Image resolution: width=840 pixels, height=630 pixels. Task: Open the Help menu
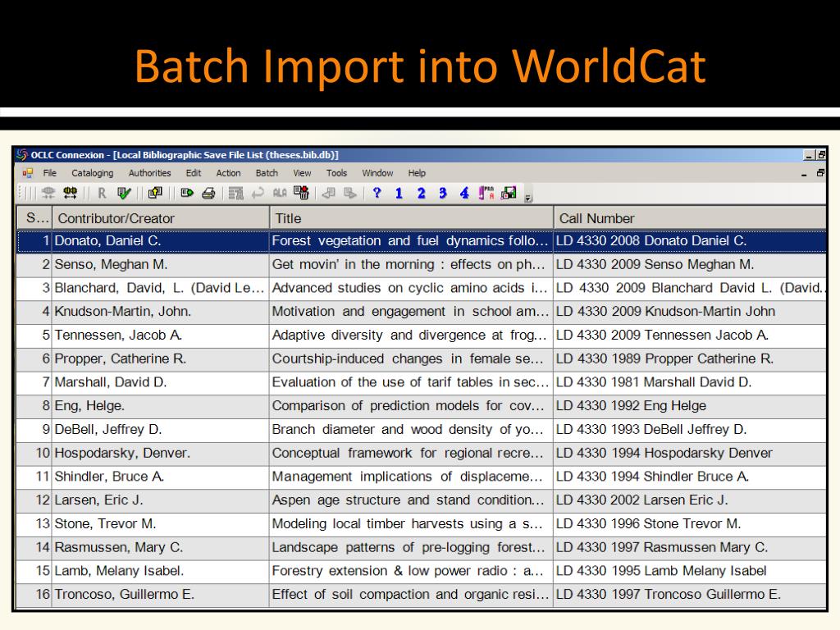pyautogui.click(x=417, y=173)
